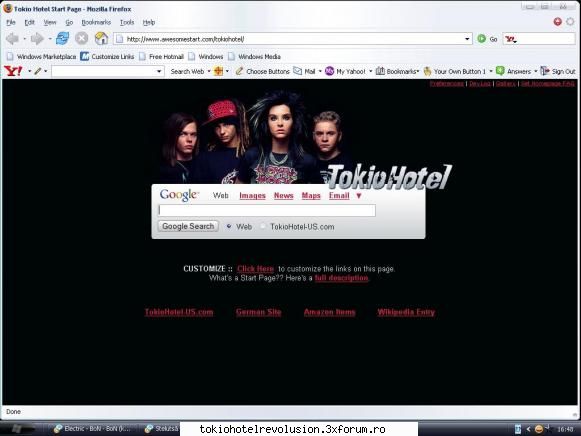Open the Images link
The width and height of the screenshot is (581, 436).
tap(252, 196)
